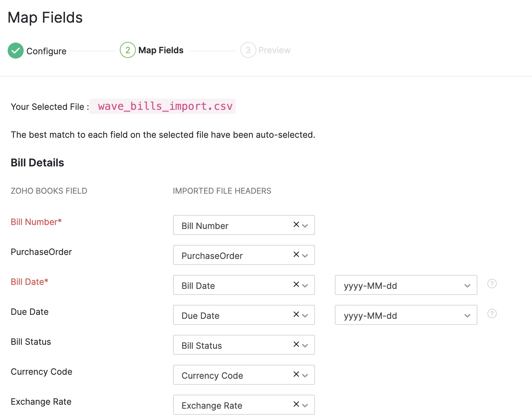Expand the Bill Number header dropdown
Screen dimensions: 532x420
coord(305,226)
